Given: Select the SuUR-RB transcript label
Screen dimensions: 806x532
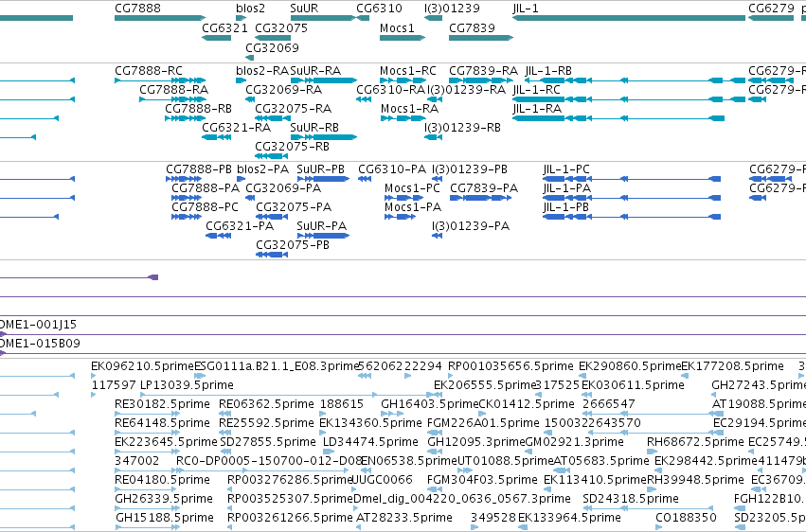Looking at the screenshot, I should pos(314,128).
